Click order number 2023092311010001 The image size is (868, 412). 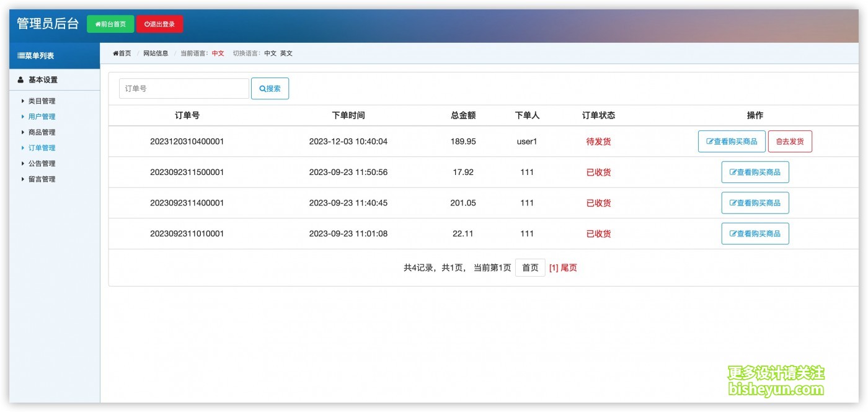pyautogui.click(x=187, y=234)
